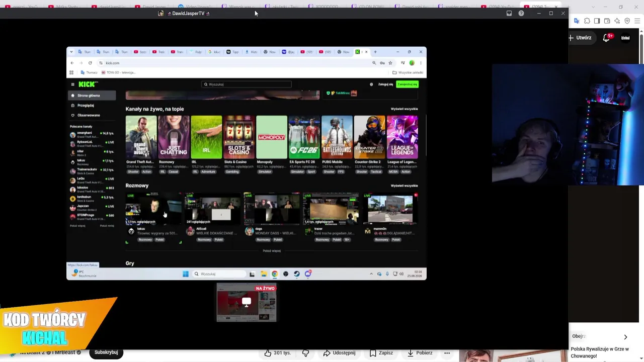Screen dimensions: 644x362
Task: Open the EA Sports FC 26 category
Action: [x=304, y=137]
